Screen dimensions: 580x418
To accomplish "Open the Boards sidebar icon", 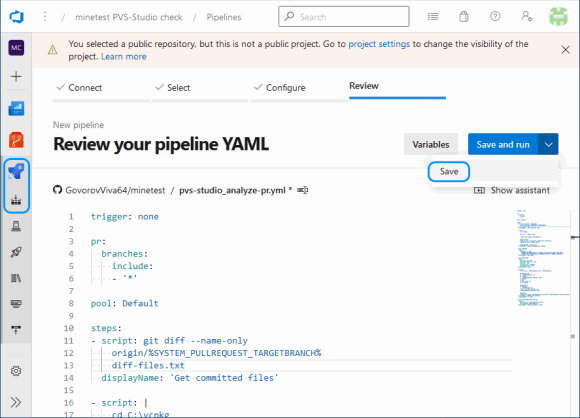I will [16, 109].
